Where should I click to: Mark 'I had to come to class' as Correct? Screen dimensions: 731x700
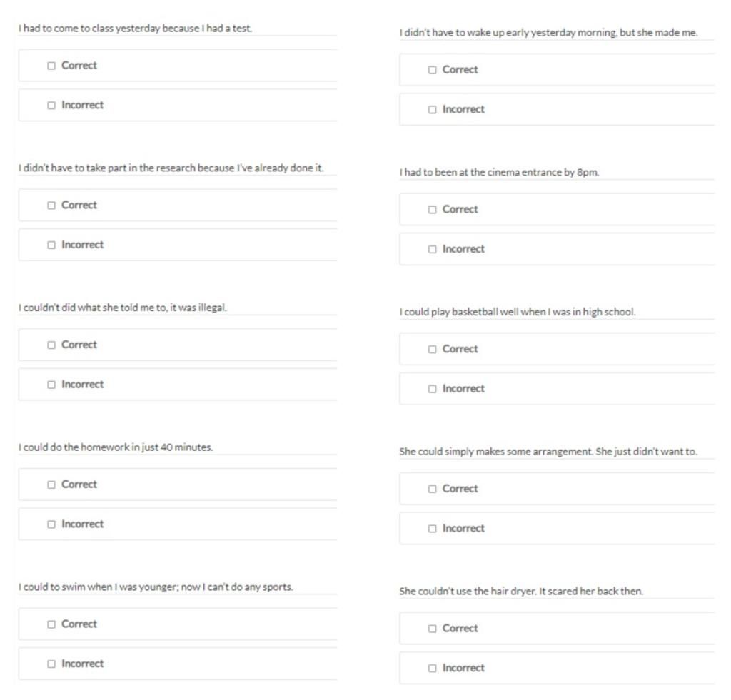point(51,66)
